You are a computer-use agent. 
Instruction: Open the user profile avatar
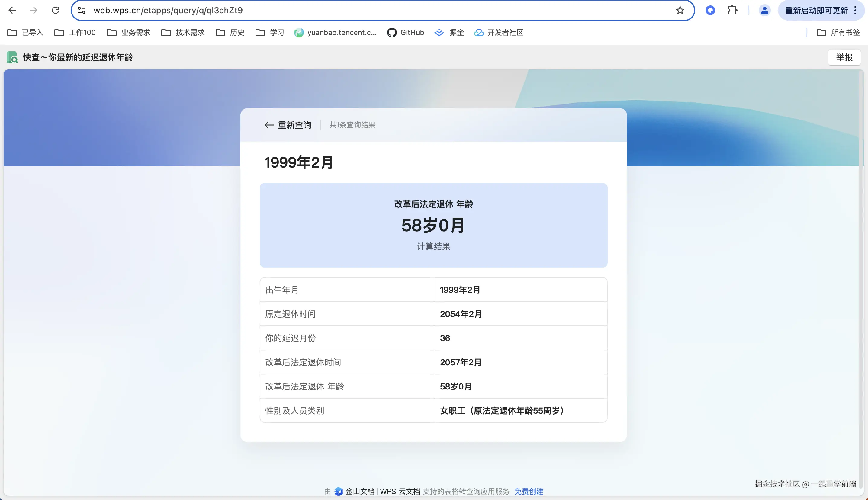tap(764, 10)
